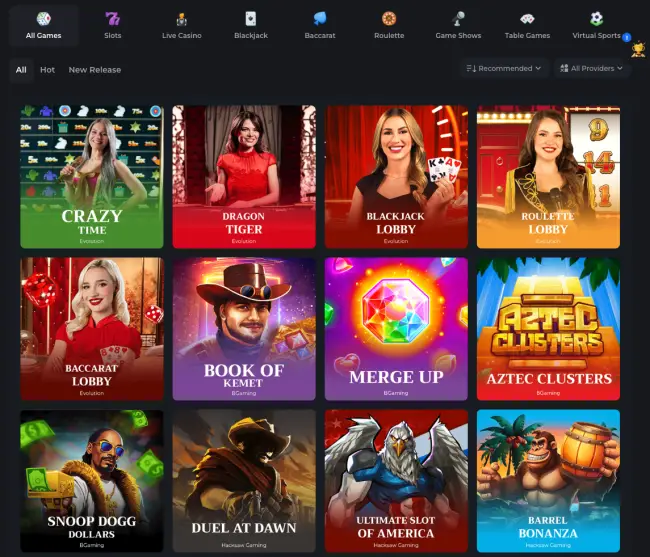The width and height of the screenshot is (650, 557).
Task: Open the Roulette wheel icon
Action: pos(389,19)
